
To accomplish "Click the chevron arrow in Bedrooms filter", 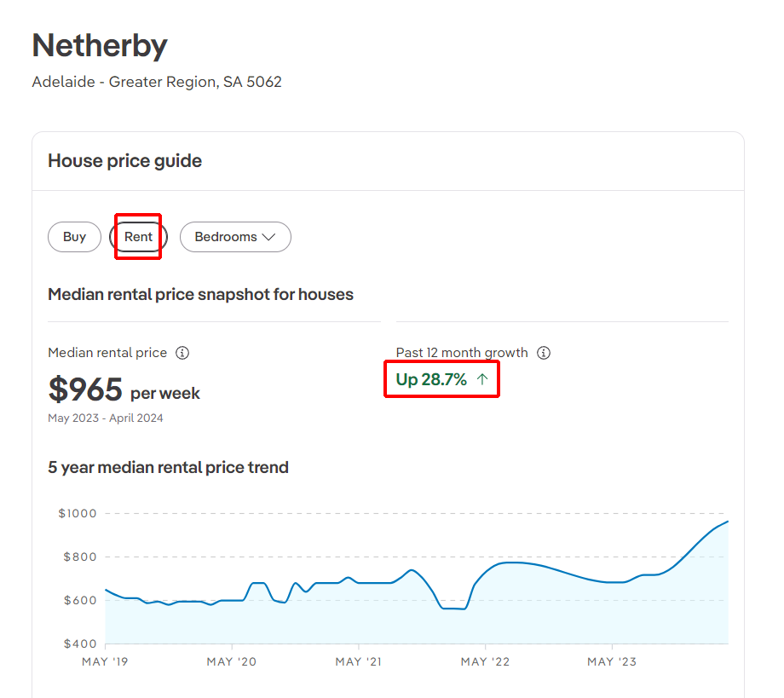I will 268,237.
